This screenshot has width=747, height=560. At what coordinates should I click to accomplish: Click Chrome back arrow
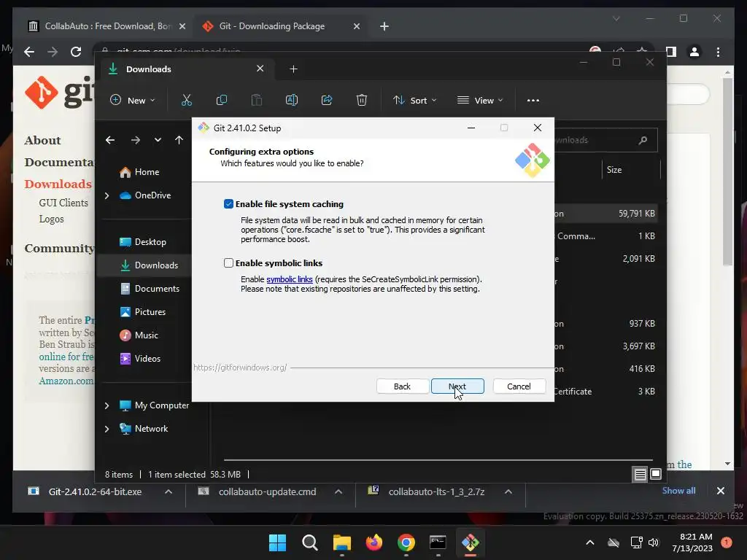point(29,52)
